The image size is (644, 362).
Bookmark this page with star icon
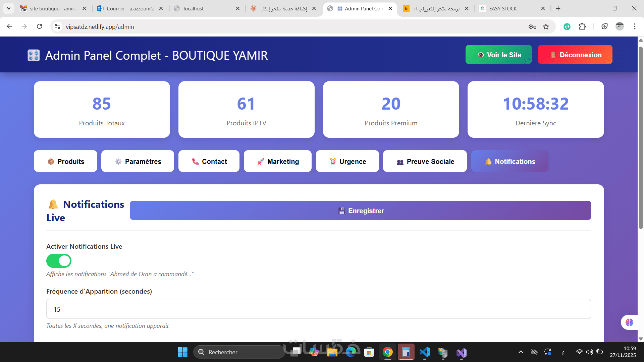pos(546,27)
